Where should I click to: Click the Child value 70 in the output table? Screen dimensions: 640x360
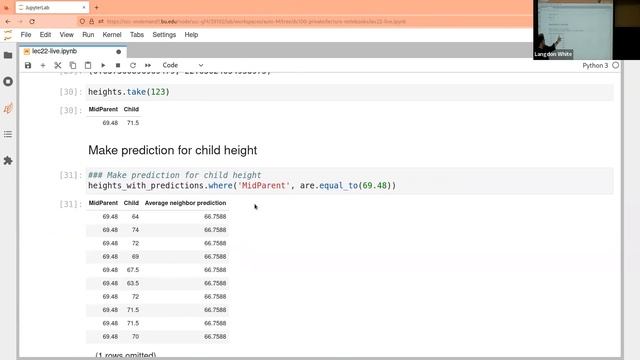coord(135,337)
